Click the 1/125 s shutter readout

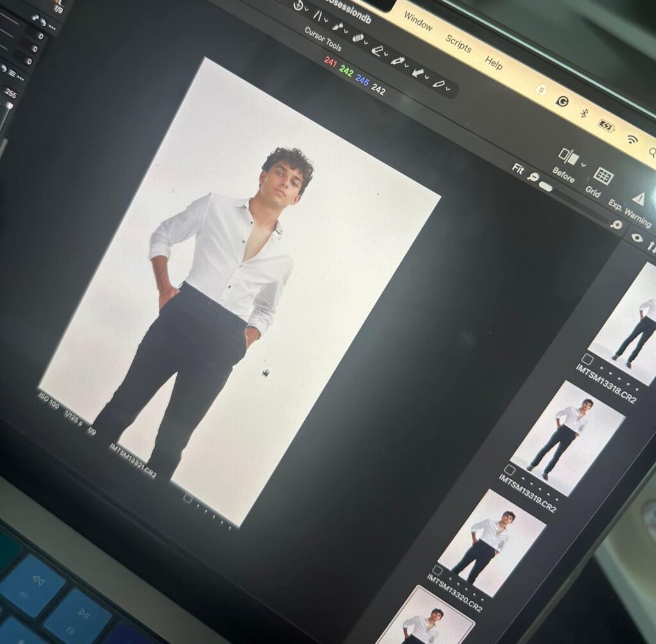pyautogui.click(x=73, y=417)
